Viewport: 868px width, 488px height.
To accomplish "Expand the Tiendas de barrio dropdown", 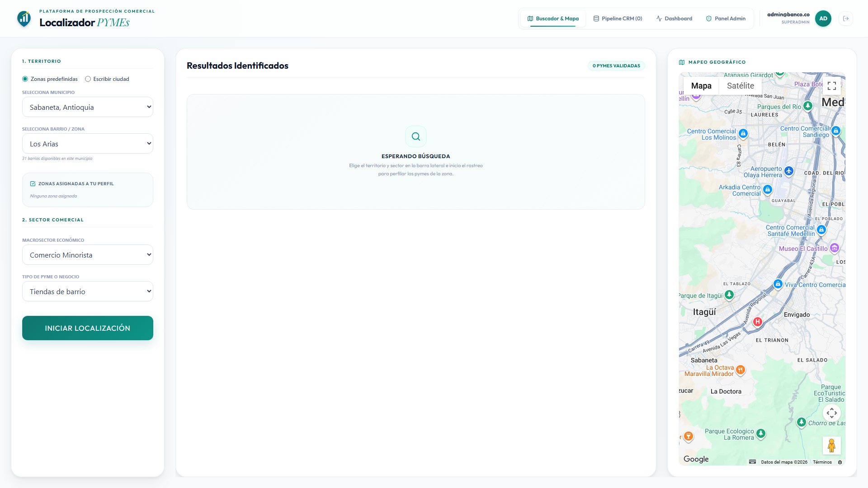I will (x=88, y=291).
